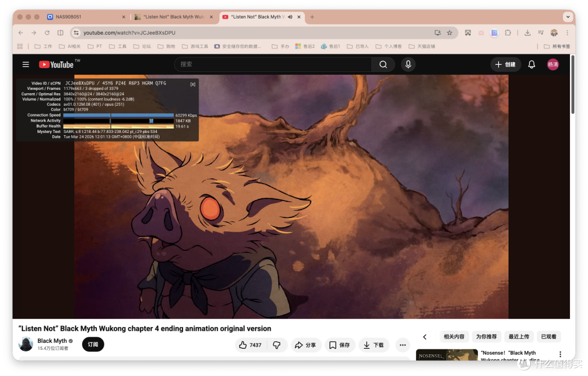This screenshot has width=588, height=376.
Task: Open the YouTube hamburger guide menu
Action: (x=26, y=64)
